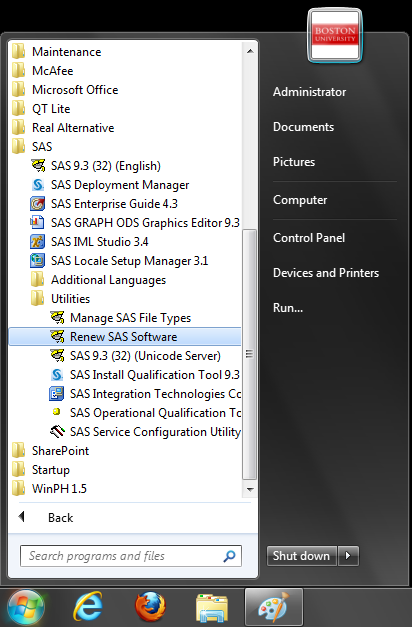Viewport: 412px width, 627px height.
Task: Expand the Real Alternative folder
Action: 63,128
